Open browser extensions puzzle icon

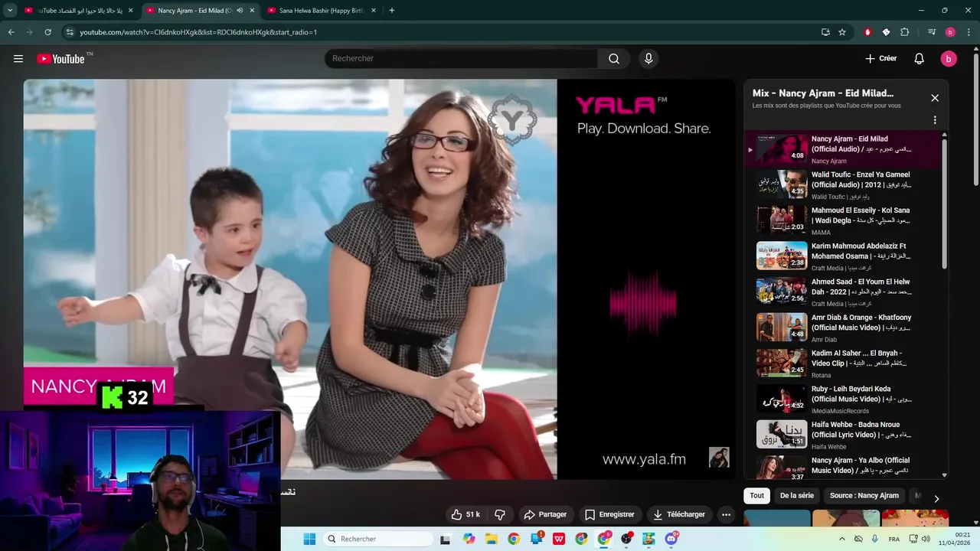[x=905, y=32]
